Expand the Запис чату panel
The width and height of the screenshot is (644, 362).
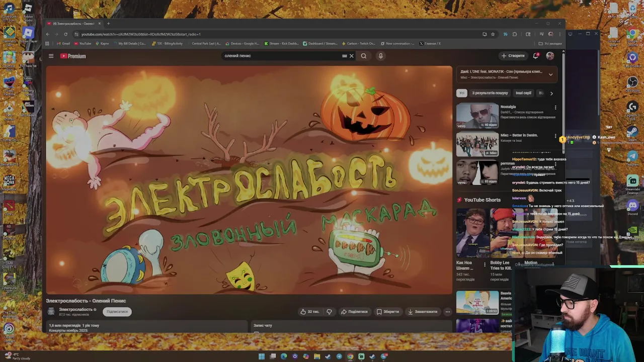point(351,326)
